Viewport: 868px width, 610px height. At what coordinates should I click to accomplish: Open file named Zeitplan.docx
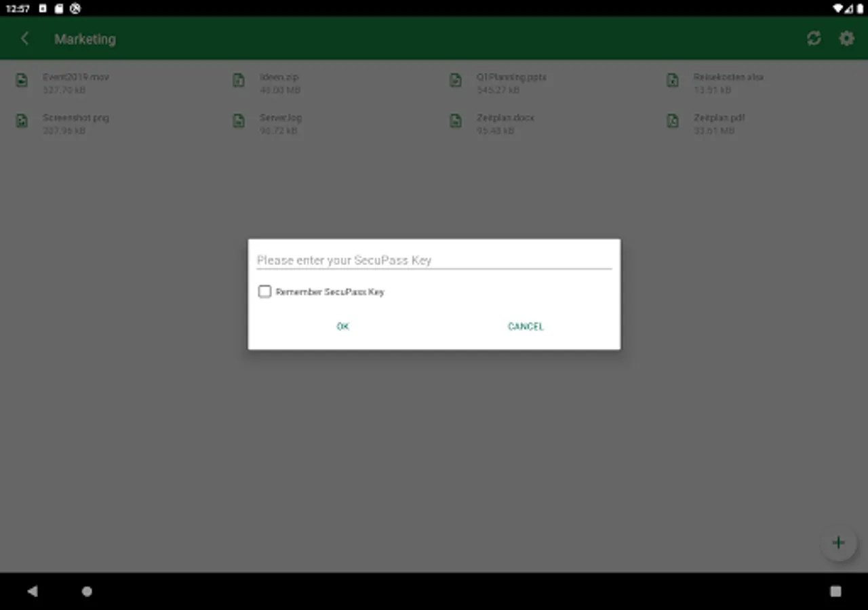(505, 117)
